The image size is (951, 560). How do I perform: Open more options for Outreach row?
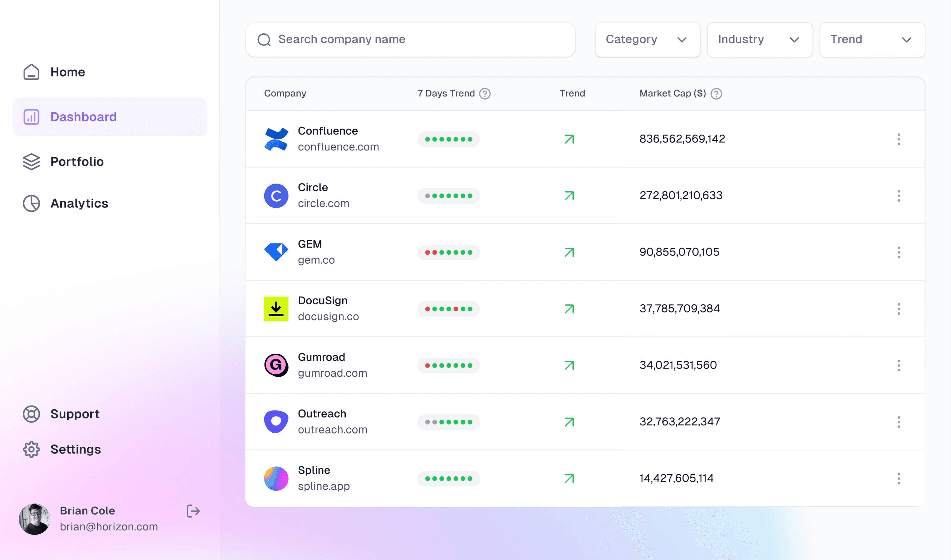tap(899, 422)
